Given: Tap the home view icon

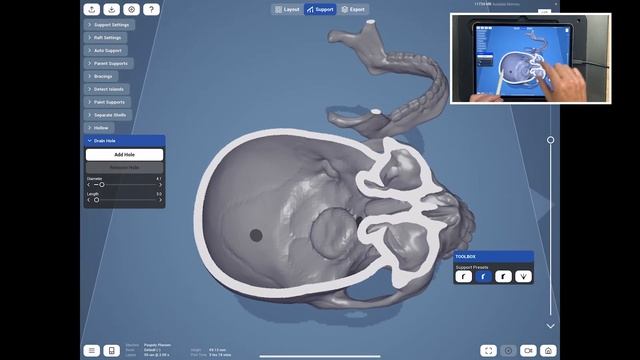Looking at the screenshot, I should [x=548, y=351].
